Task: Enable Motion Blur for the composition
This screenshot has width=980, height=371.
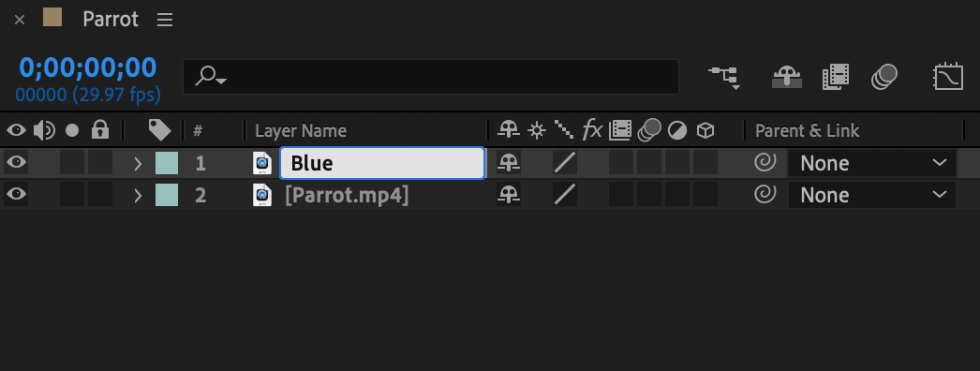Action: 884,78
